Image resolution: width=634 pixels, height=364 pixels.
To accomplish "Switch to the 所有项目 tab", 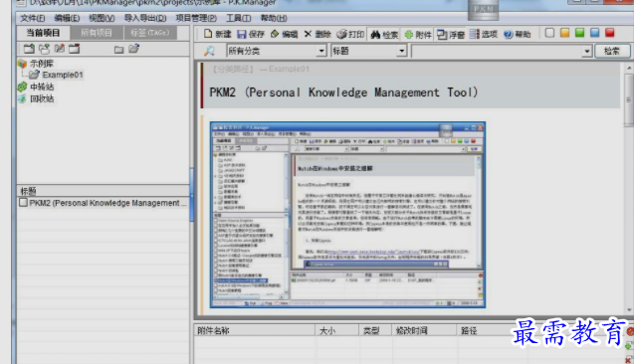I will click(x=97, y=33).
